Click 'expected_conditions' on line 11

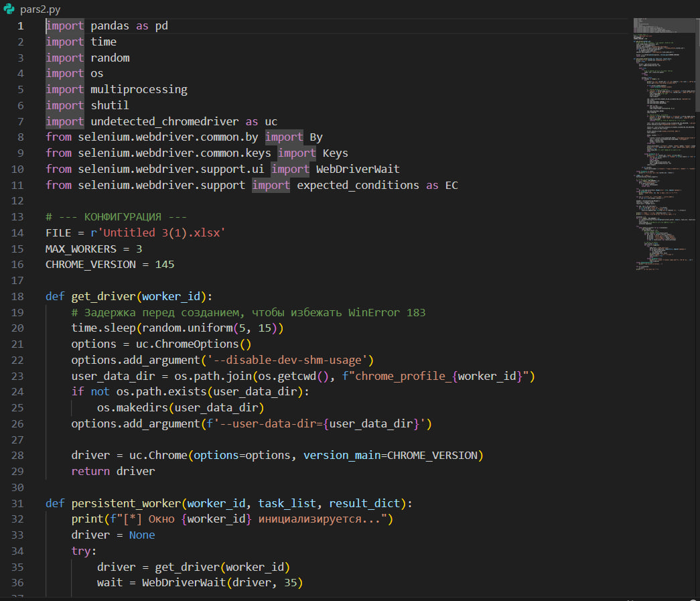[x=358, y=186]
